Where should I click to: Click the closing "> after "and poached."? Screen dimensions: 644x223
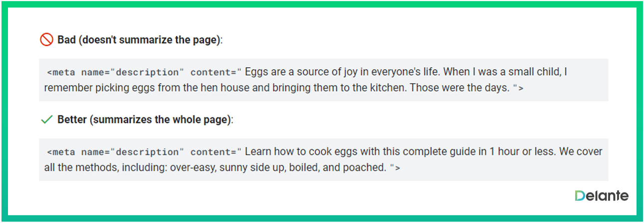coord(395,168)
